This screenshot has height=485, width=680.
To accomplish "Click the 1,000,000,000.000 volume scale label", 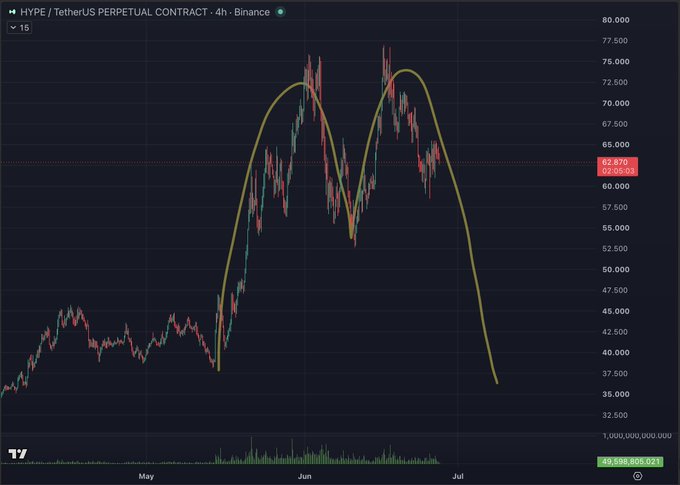I will (x=637, y=436).
